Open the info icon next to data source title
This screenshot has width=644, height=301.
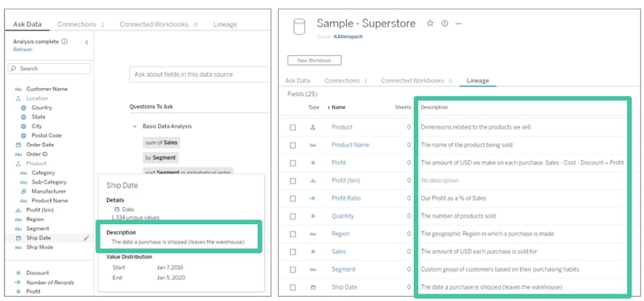445,23
